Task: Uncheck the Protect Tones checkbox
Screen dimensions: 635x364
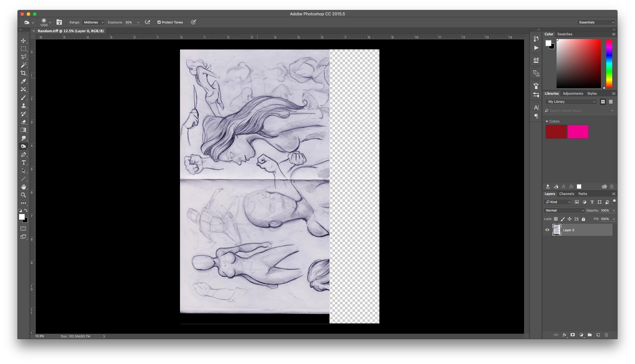Action: 159,22
